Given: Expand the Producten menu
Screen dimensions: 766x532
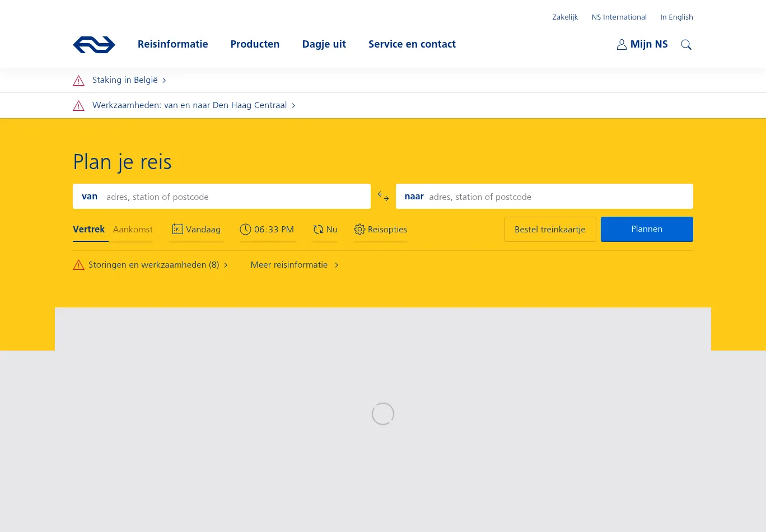Looking at the screenshot, I should pyautogui.click(x=255, y=44).
